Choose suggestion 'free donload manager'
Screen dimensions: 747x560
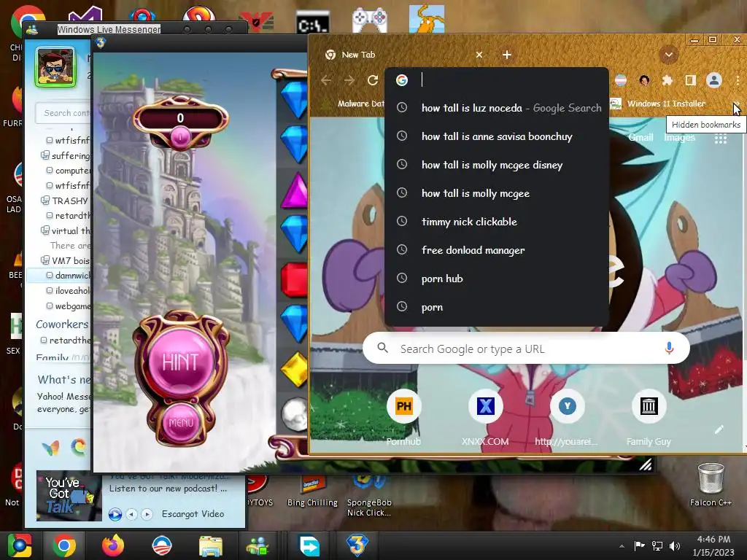[496, 251]
